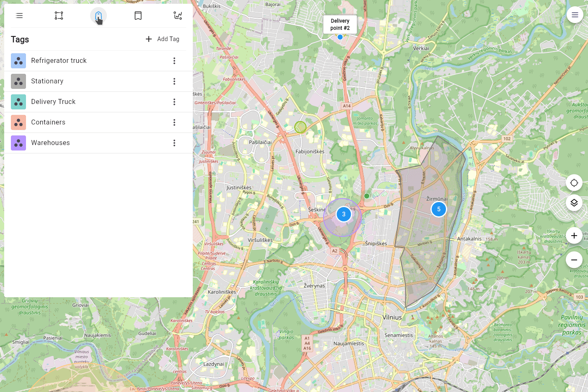Open the map hamburger menu at top right
Image resolution: width=588 pixels, height=392 pixels.
coord(575,15)
